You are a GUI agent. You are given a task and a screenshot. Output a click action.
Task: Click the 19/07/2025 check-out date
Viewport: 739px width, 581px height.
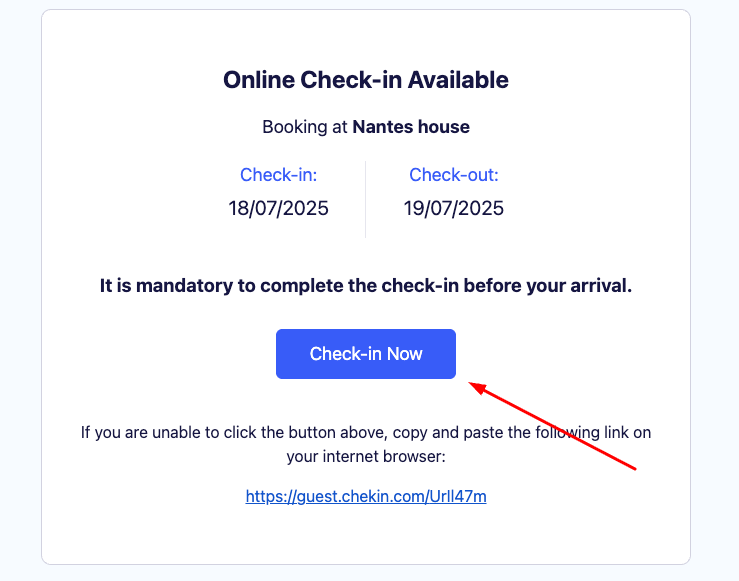click(x=454, y=209)
